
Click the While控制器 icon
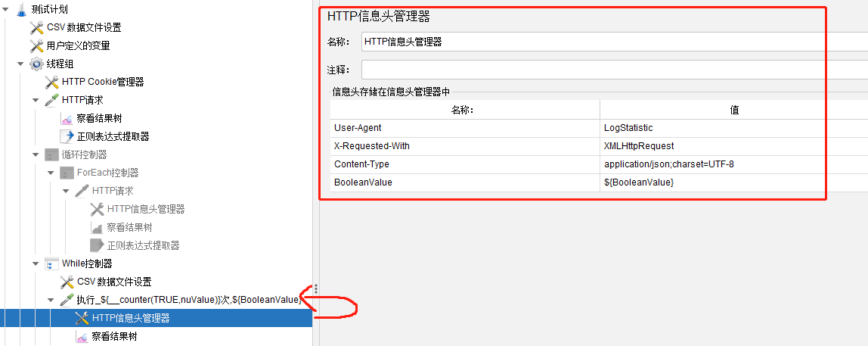(x=52, y=263)
